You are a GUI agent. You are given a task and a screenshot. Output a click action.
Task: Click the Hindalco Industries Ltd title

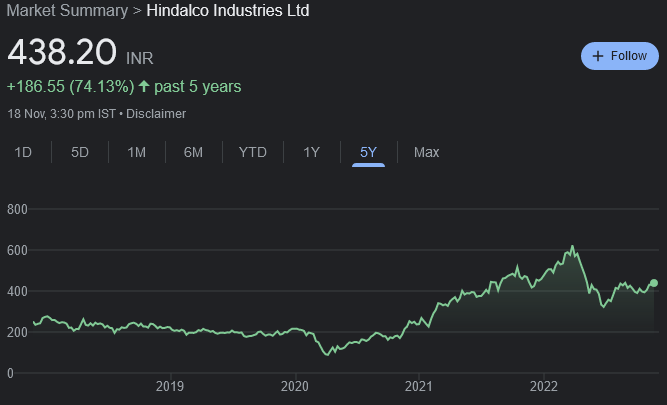pos(228,11)
